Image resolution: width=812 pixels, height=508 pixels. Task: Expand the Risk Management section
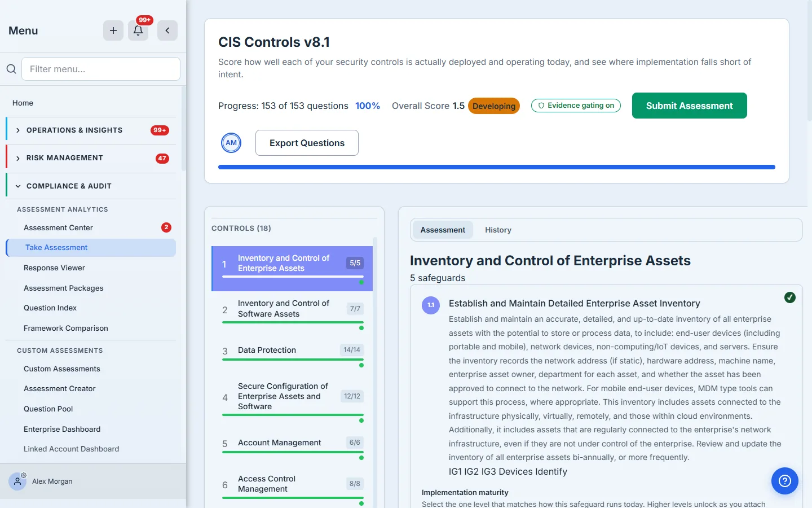click(91, 158)
